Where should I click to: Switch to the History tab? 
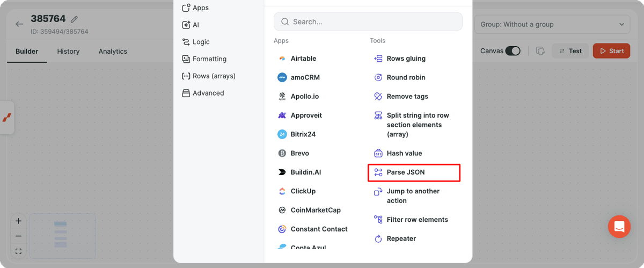click(68, 52)
